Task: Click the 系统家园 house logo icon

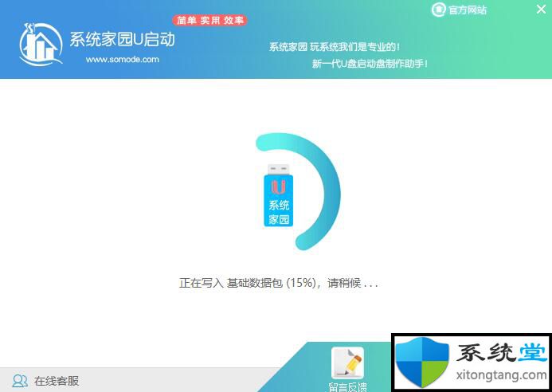Action: [41, 45]
